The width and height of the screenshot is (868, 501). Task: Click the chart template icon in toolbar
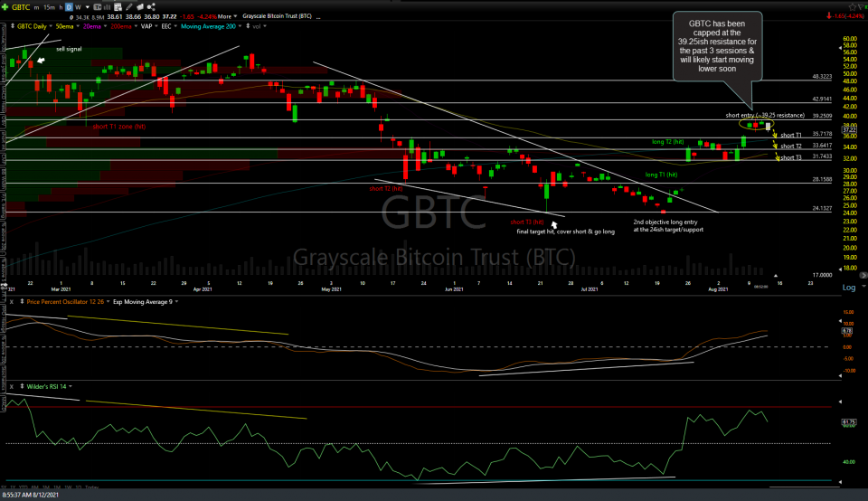point(98,7)
